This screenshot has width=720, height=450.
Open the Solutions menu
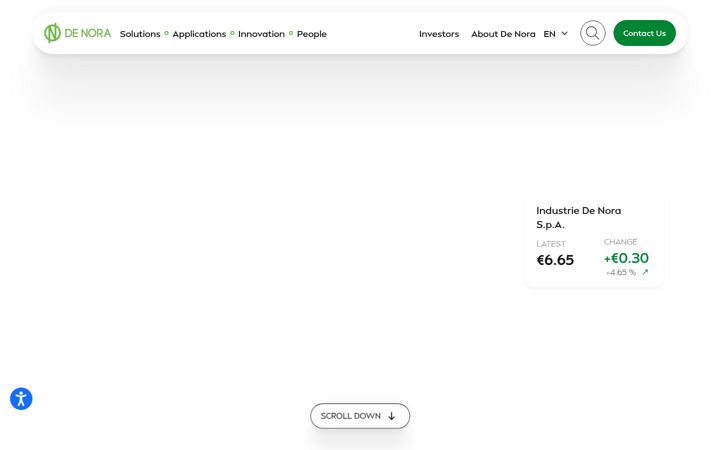(x=140, y=34)
